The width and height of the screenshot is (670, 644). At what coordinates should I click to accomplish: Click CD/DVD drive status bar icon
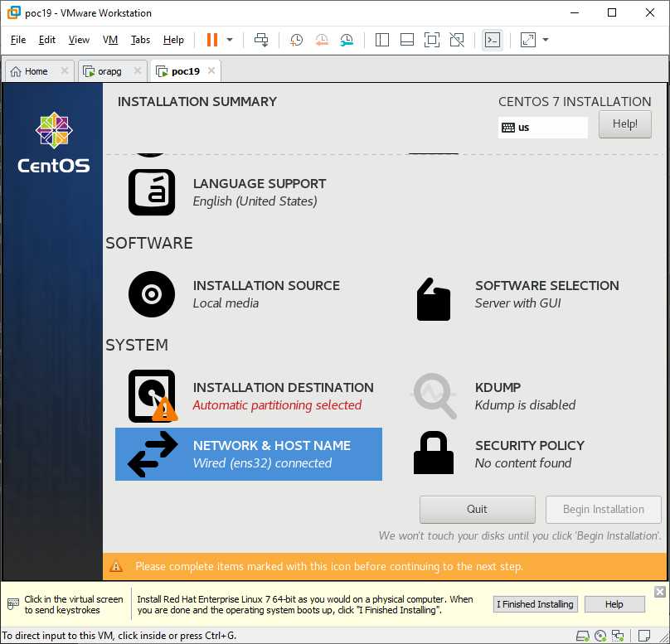coord(600,637)
